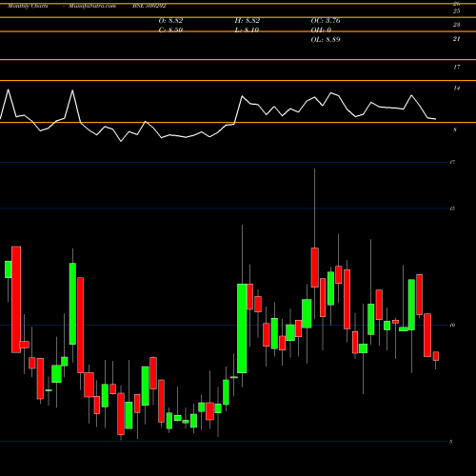
Task: Select the high value 'H: 8.82'
Action: tap(248, 21)
